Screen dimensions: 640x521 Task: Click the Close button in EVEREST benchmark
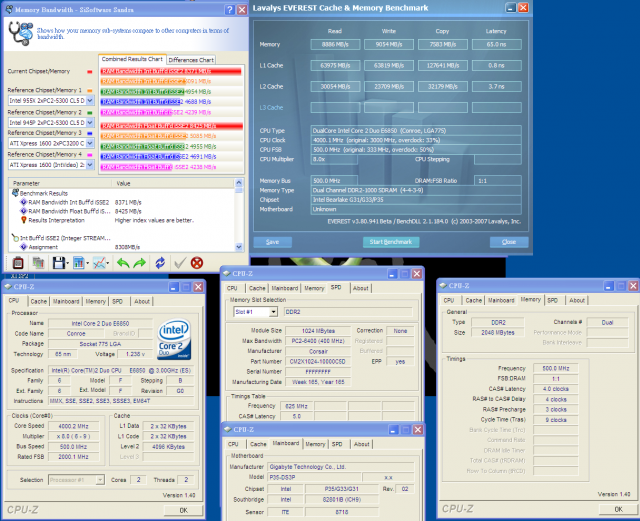[x=509, y=242]
